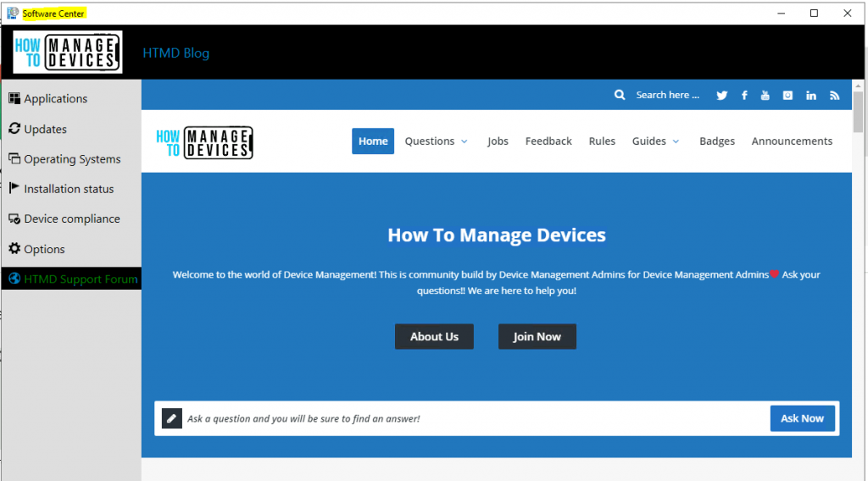Click the website's How To Manage Devices logo
Viewport: 868px width, 481px height.
coord(205,142)
